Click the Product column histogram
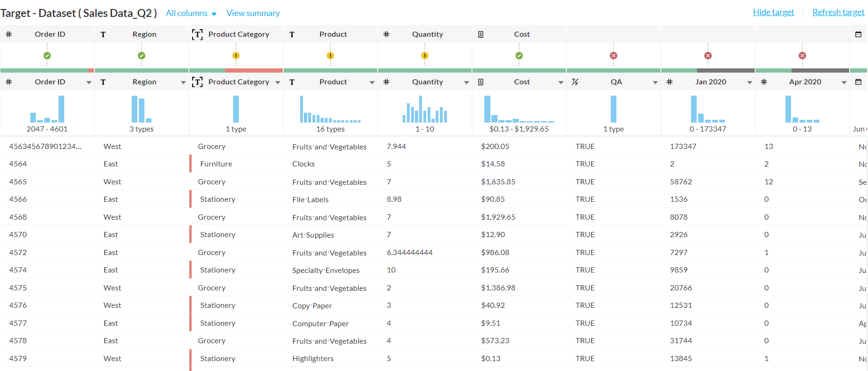Screen dimensions: 868x371 [x=330, y=109]
